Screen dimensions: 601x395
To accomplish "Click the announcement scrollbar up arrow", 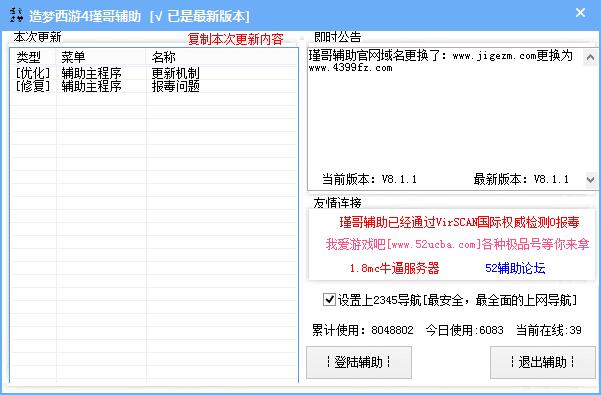I will (590, 57).
